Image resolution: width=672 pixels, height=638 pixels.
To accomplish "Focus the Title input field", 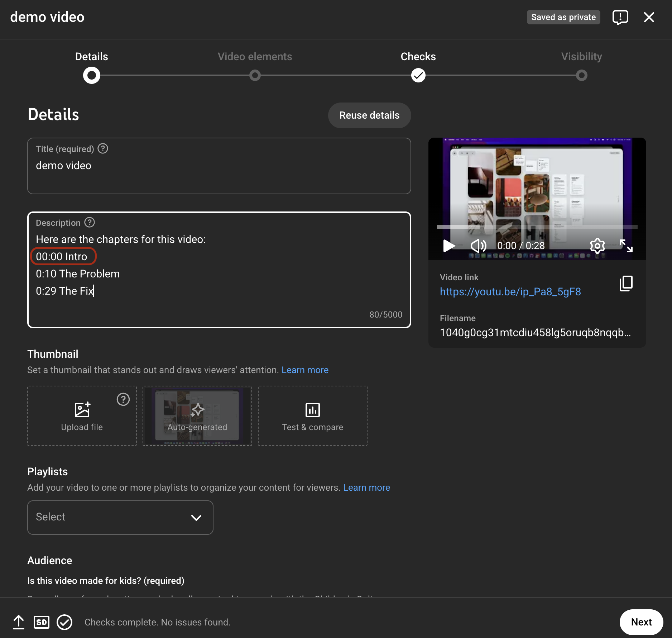I will 219,166.
